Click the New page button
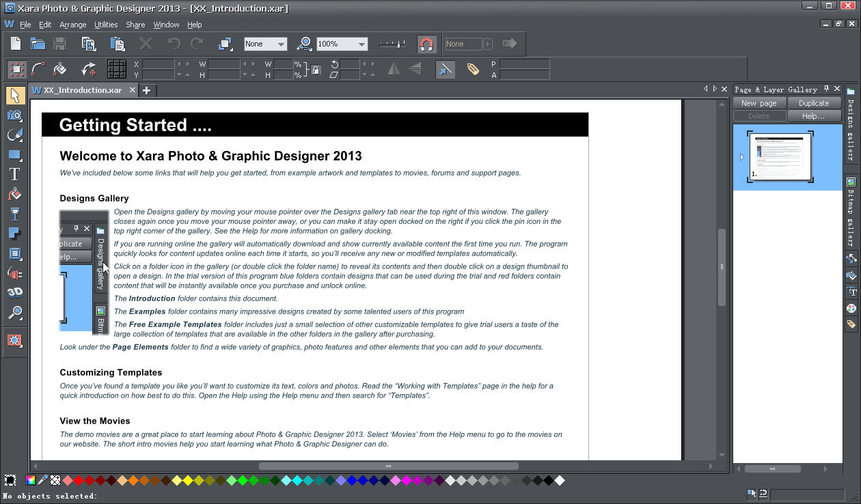The width and height of the screenshot is (861, 504). 759,103
